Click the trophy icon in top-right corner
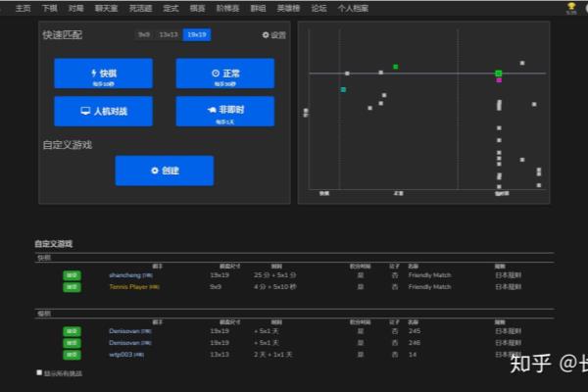588x392 pixels. click(x=571, y=6)
